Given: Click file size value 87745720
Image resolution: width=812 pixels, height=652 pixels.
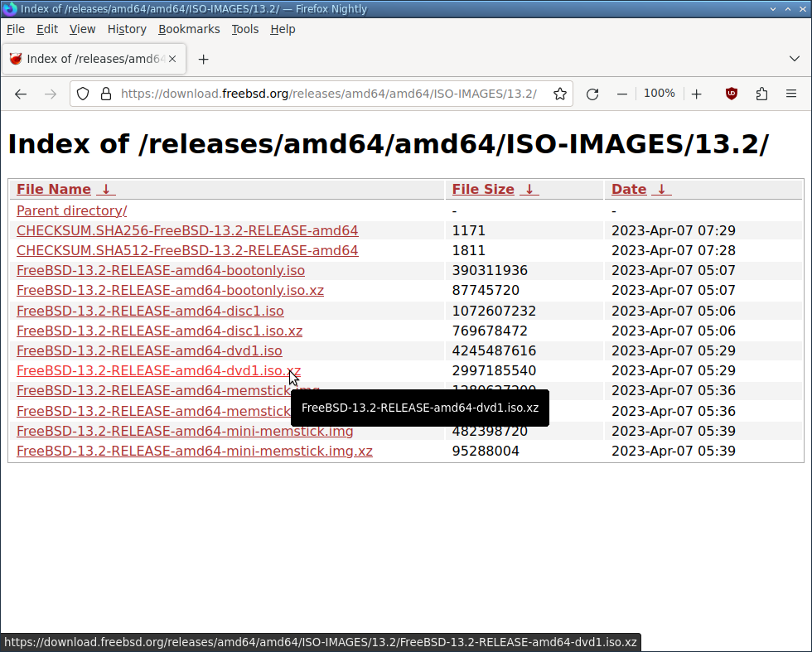Looking at the screenshot, I should [x=486, y=291].
